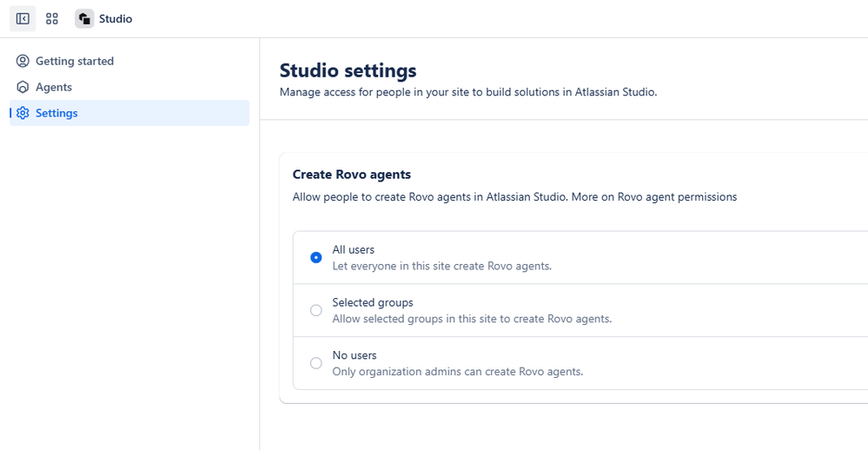The width and height of the screenshot is (868, 450).
Task: Click 'Only organization admins can create Rovo agents.'
Action: 457,372
